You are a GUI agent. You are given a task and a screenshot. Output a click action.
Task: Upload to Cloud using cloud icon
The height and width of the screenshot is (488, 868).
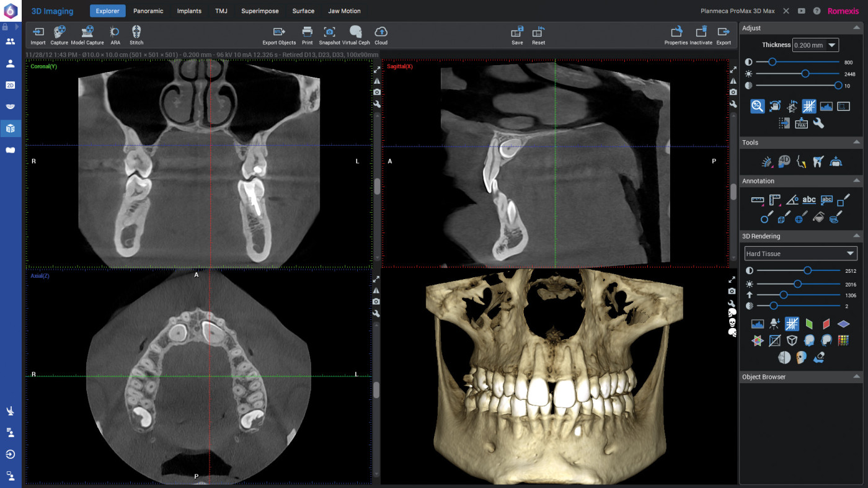(x=381, y=35)
